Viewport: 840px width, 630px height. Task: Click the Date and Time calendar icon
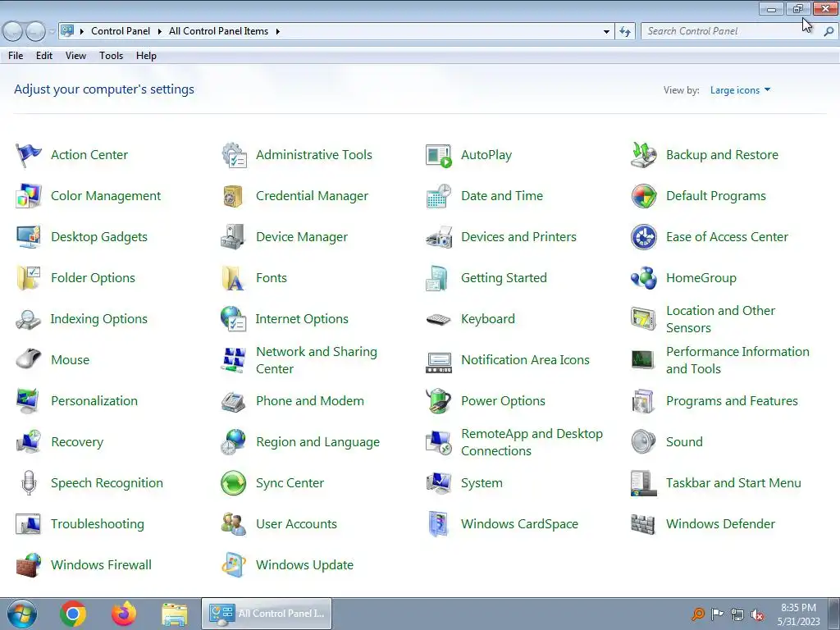pyautogui.click(x=439, y=196)
